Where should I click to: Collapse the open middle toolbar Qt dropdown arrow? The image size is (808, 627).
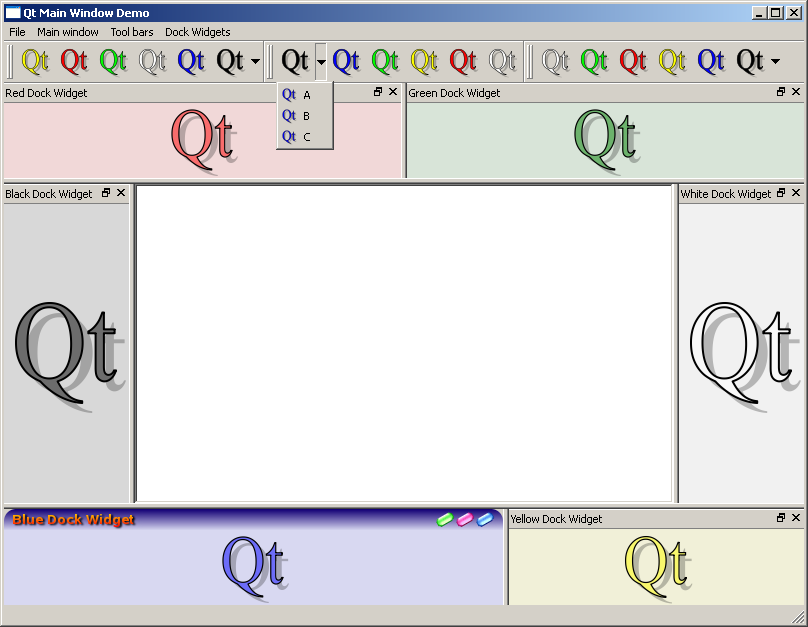coord(321,62)
